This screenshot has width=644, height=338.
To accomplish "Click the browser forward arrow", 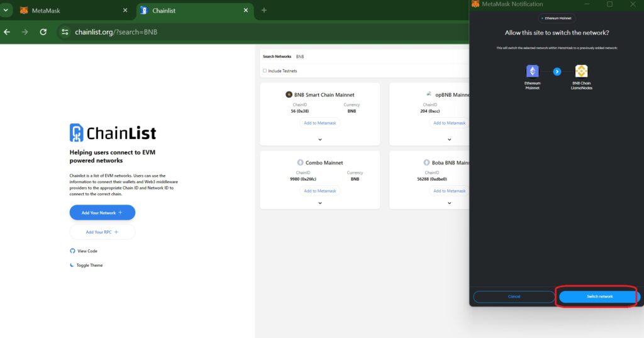I will pos(25,32).
